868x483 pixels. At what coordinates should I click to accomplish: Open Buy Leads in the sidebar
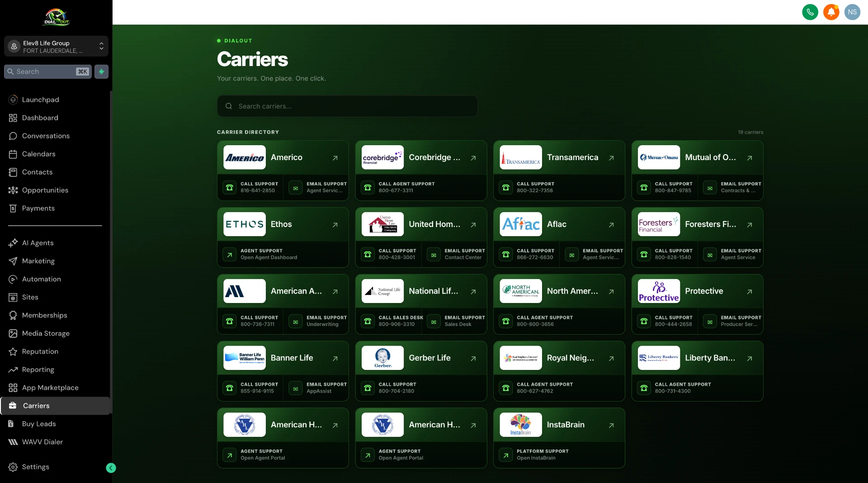[x=55, y=424]
